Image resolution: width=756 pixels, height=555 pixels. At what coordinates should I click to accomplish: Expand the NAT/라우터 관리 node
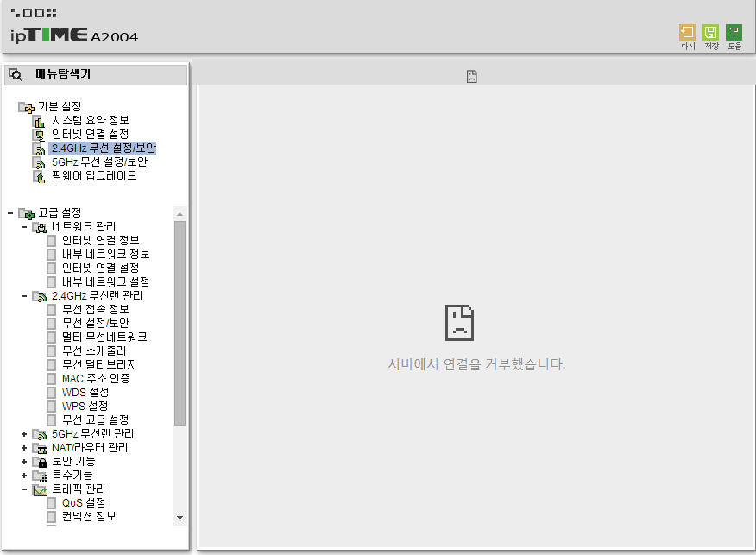click(24, 448)
